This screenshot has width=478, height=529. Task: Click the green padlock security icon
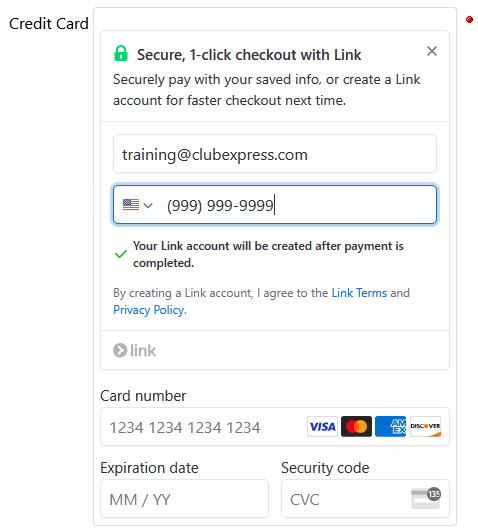pyautogui.click(x=121, y=53)
